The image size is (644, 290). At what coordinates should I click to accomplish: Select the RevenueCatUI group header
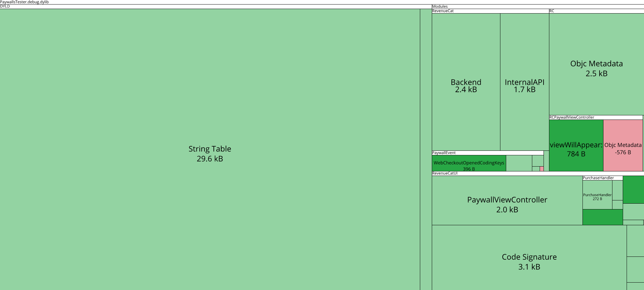(538, 173)
